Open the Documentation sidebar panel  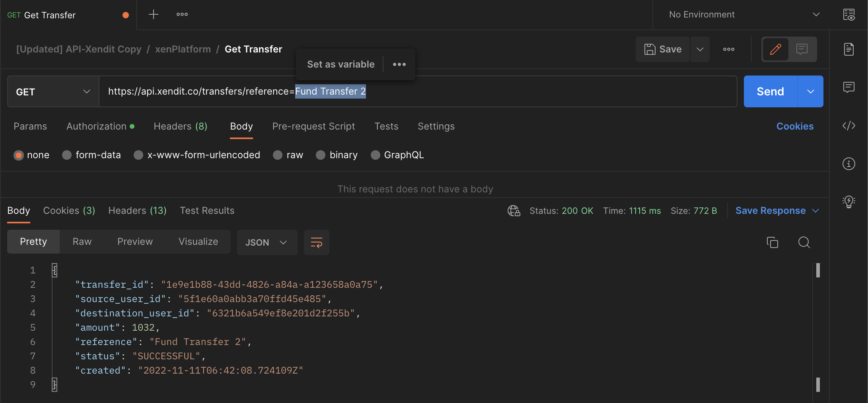[x=849, y=49]
